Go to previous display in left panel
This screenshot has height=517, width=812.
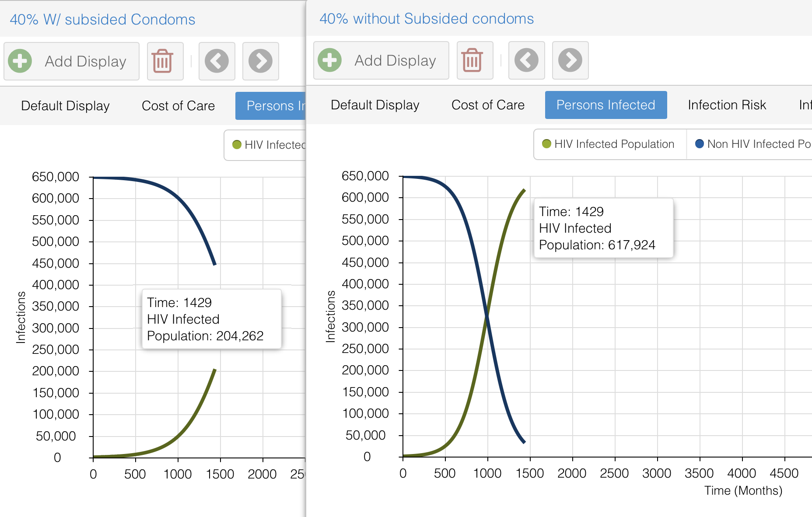217,61
